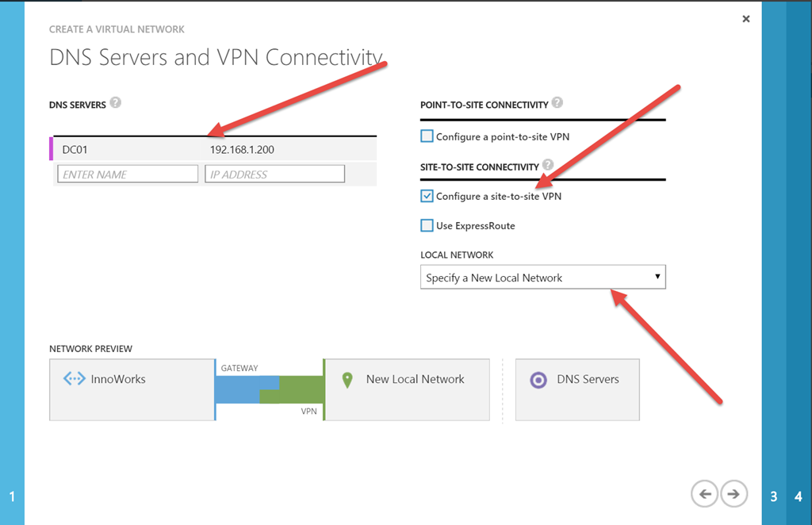Open the Point-to-Site Connectivity help icon

click(x=557, y=102)
